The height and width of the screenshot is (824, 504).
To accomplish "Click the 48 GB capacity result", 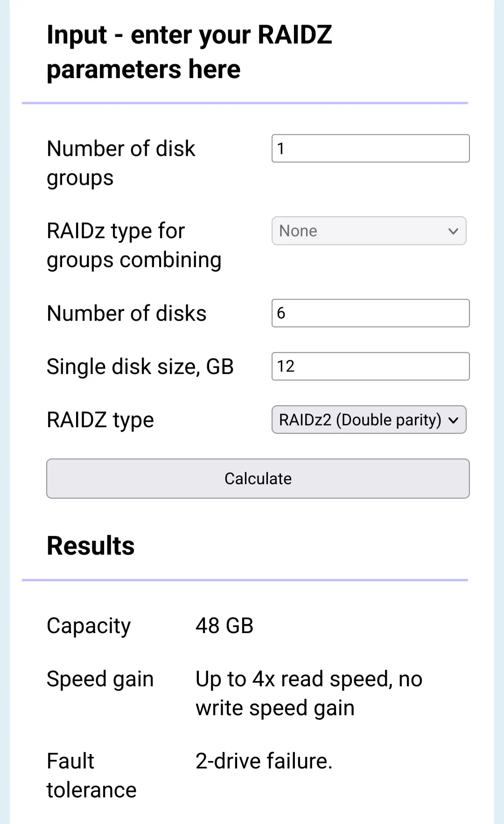I will [x=224, y=626].
